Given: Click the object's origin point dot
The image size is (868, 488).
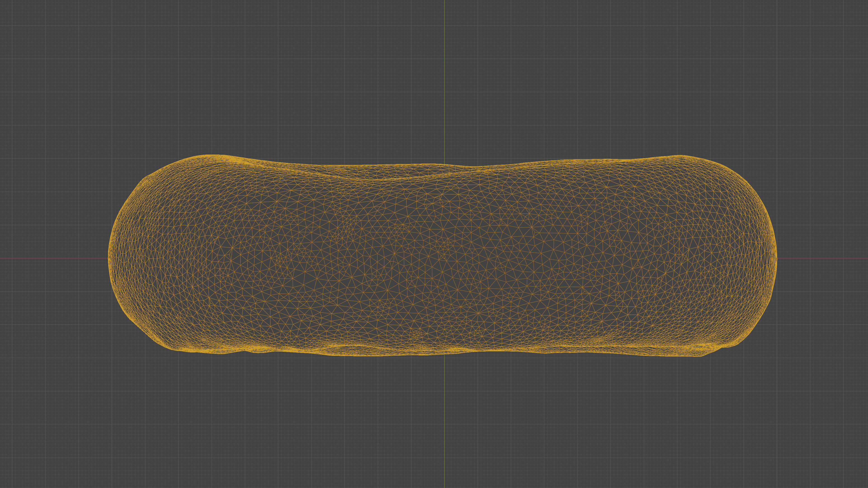Looking at the screenshot, I should pos(444,258).
